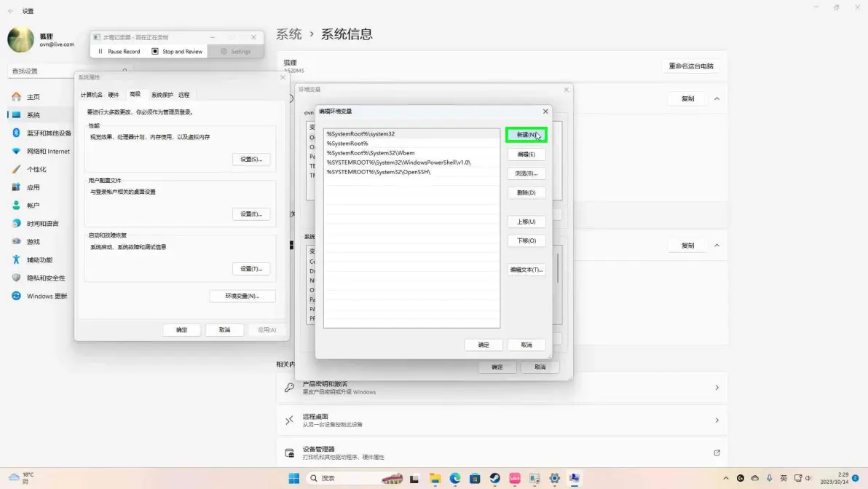This screenshot has height=489, width=868.
Task: Click the settings search input field
Action: [x=66, y=71]
